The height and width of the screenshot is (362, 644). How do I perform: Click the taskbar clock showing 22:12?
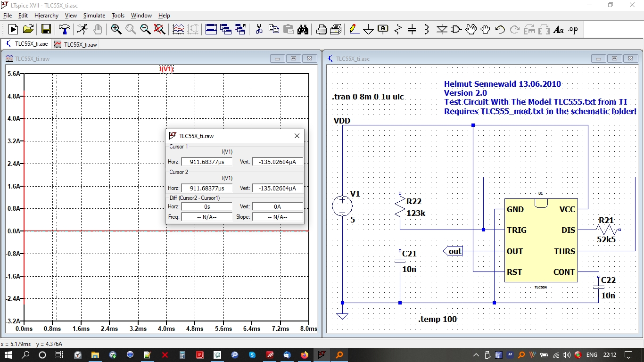(610, 354)
